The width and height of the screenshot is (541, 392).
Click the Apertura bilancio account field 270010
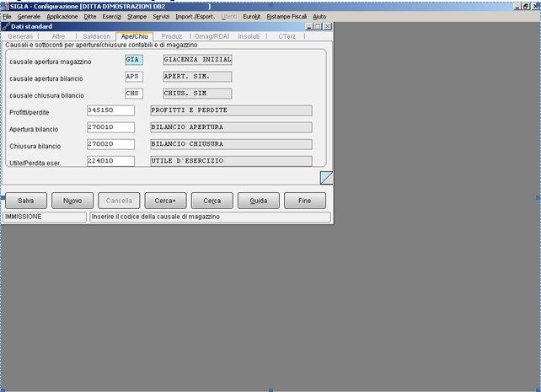[x=110, y=127]
